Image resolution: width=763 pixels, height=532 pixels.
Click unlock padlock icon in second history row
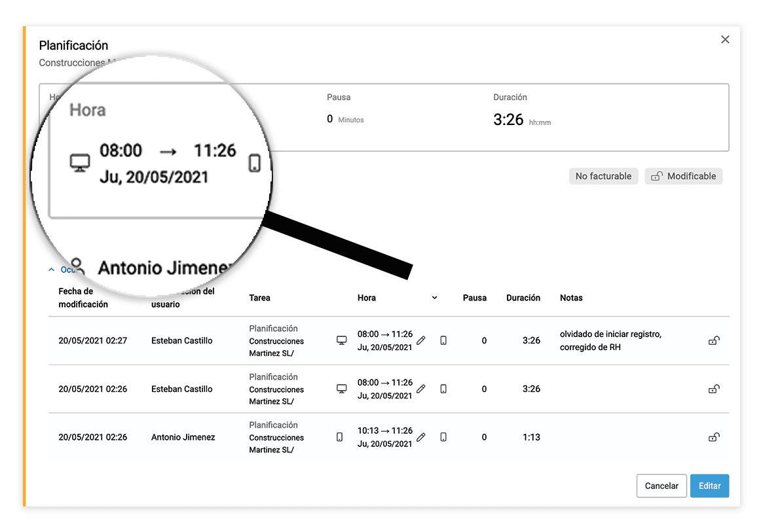click(x=714, y=389)
